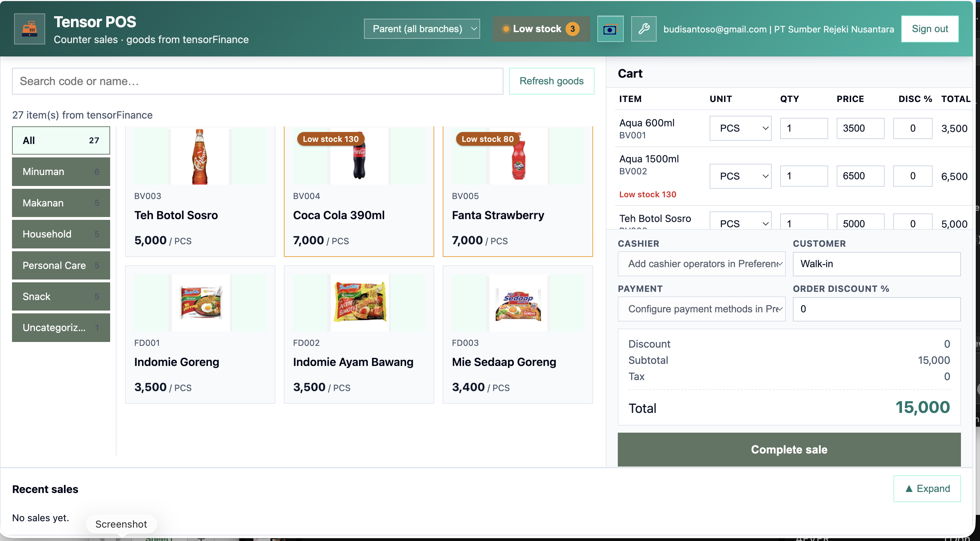Click the Order Discount % field
The height and width of the screenshot is (541, 980).
877,309
